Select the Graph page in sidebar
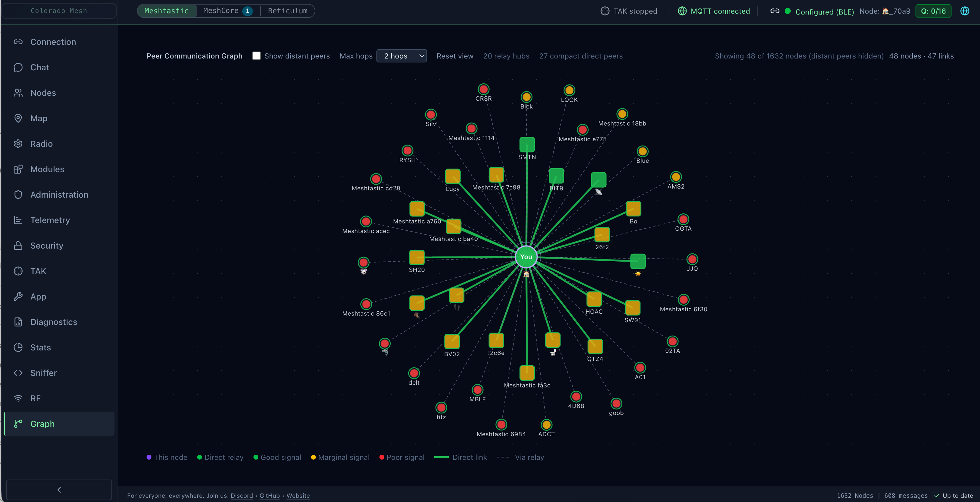 coord(59,424)
